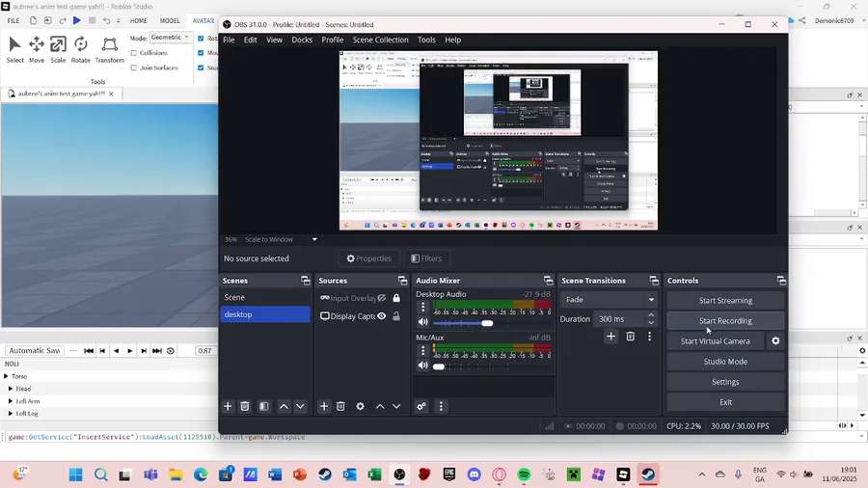Viewport: 868px width, 488px height.
Task: Open the Scene Collection menu
Action: click(x=380, y=40)
